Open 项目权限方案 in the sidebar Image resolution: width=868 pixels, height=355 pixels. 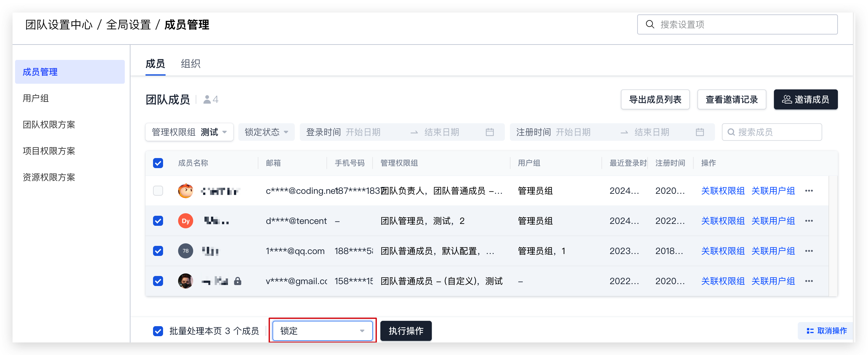[x=70, y=151]
